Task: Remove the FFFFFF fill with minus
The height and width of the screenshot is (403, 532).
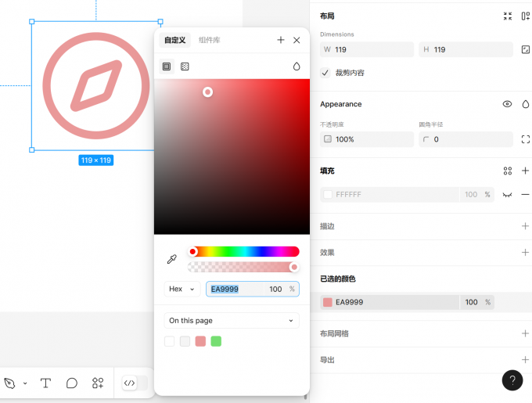Action: coord(525,195)
